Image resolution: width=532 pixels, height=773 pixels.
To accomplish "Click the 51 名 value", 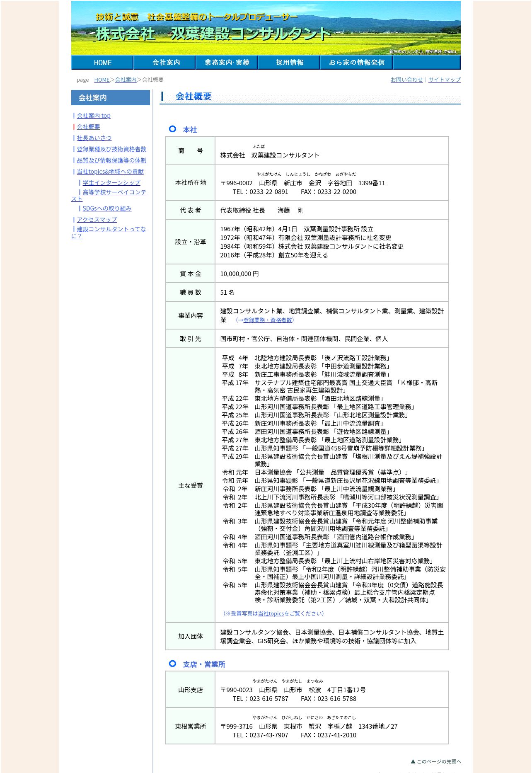I will click(227, 293).
